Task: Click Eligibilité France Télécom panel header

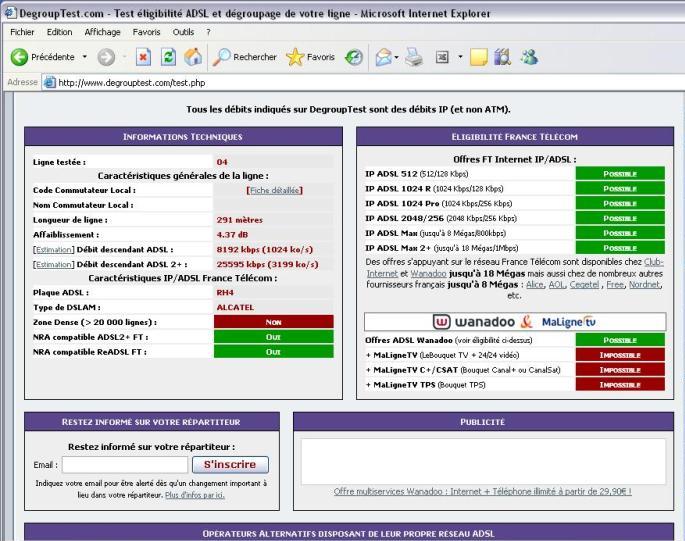Action: point(515,137)
